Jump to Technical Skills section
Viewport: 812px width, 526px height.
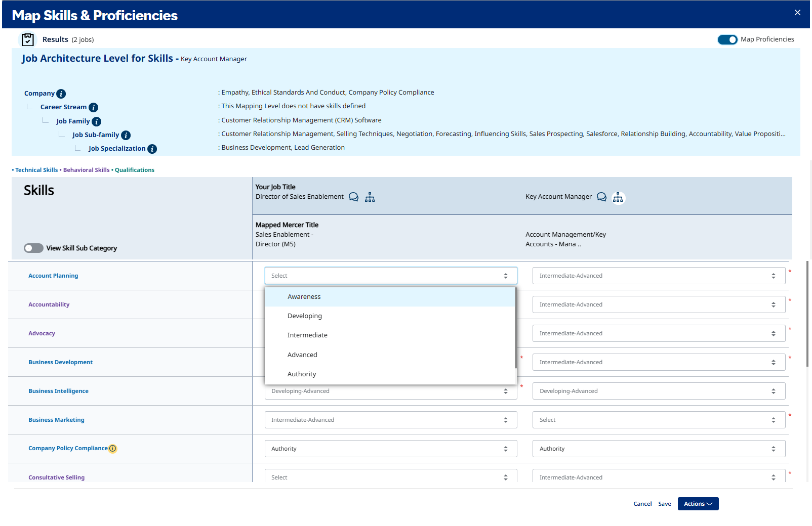pyautogui.click(x=36, y=170)
